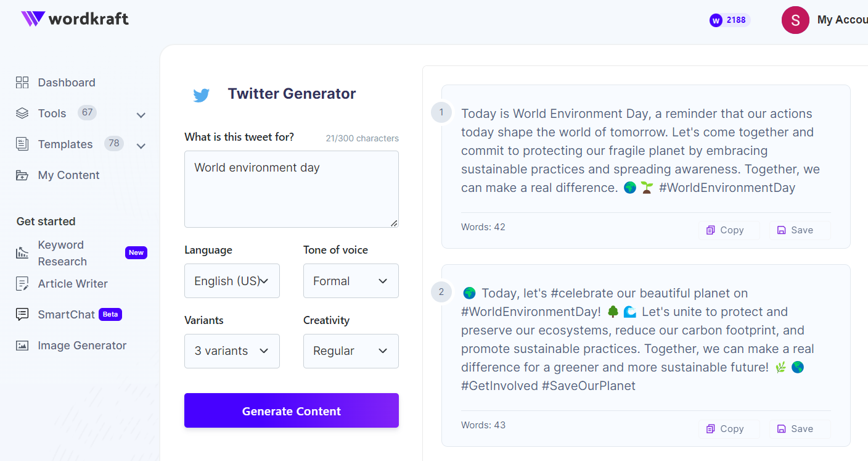
Task: Expand the Templates section chevron
Action: pos(141,146)
